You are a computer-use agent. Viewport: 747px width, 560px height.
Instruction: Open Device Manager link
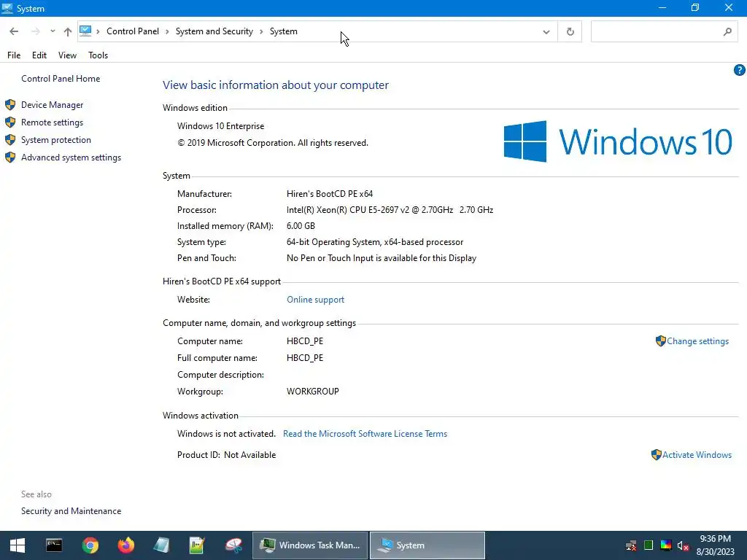[x=52, y=105]
